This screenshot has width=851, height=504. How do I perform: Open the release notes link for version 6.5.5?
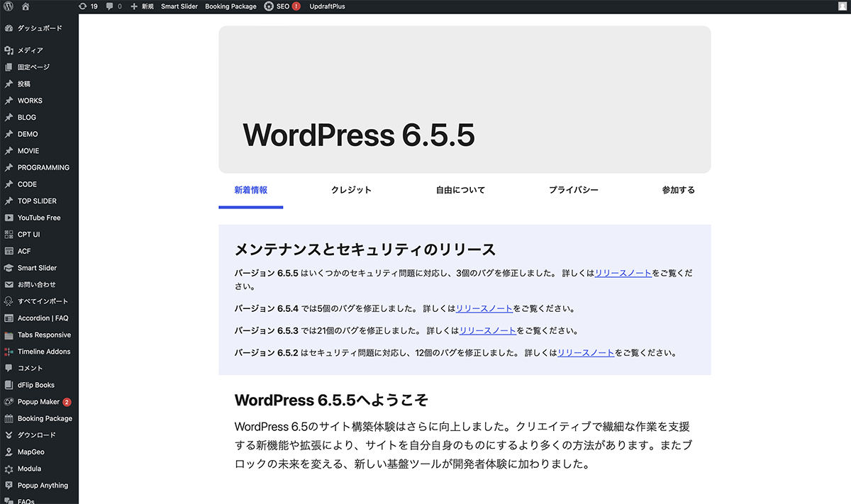point(623,273)
